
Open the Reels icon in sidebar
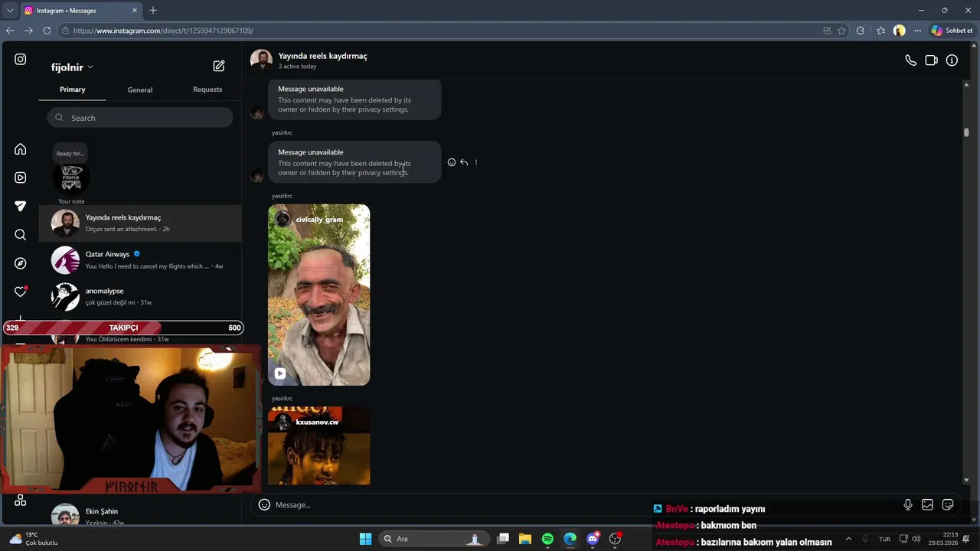click(21, 178)
